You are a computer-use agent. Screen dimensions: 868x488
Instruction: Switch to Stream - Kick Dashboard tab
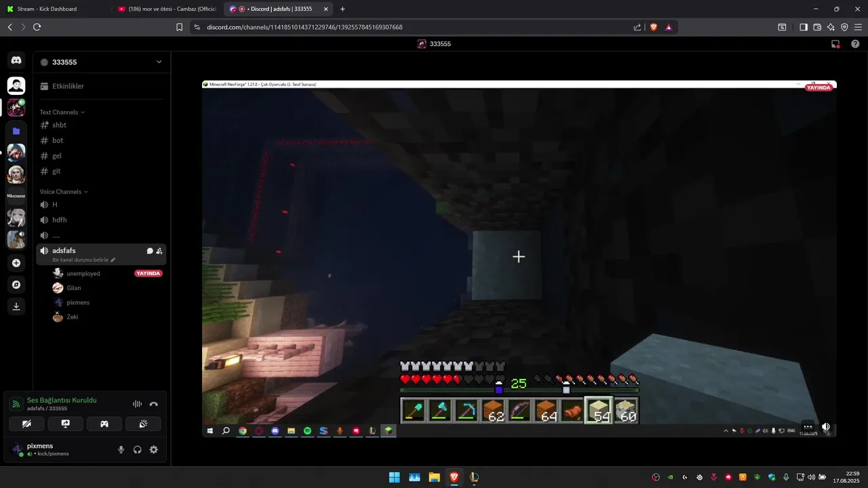tap(54, 9)
